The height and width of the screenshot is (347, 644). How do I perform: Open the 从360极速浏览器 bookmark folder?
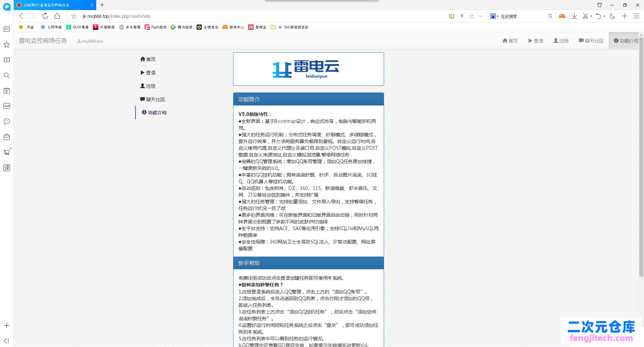tap(289, 27)
